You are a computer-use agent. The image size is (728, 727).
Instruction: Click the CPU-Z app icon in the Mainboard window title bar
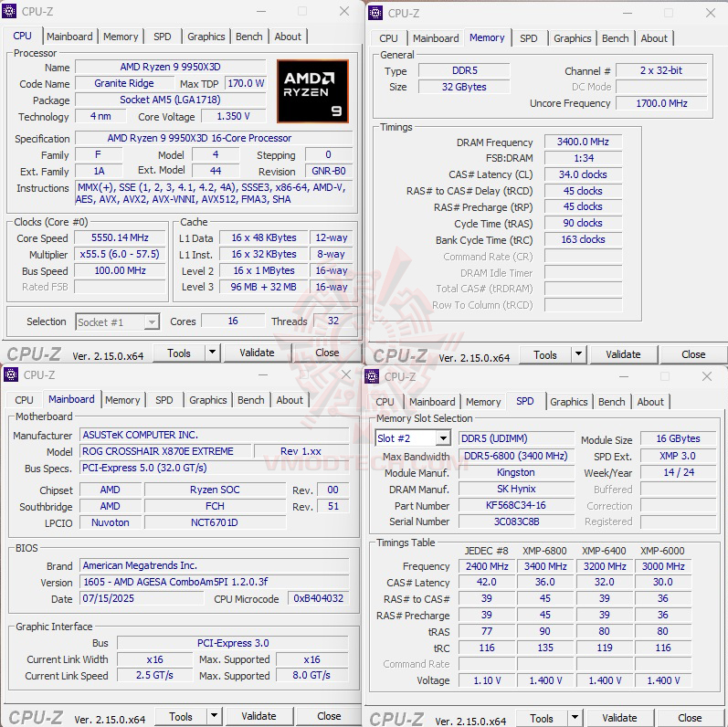pyautogui.click(x=11, y=374)
